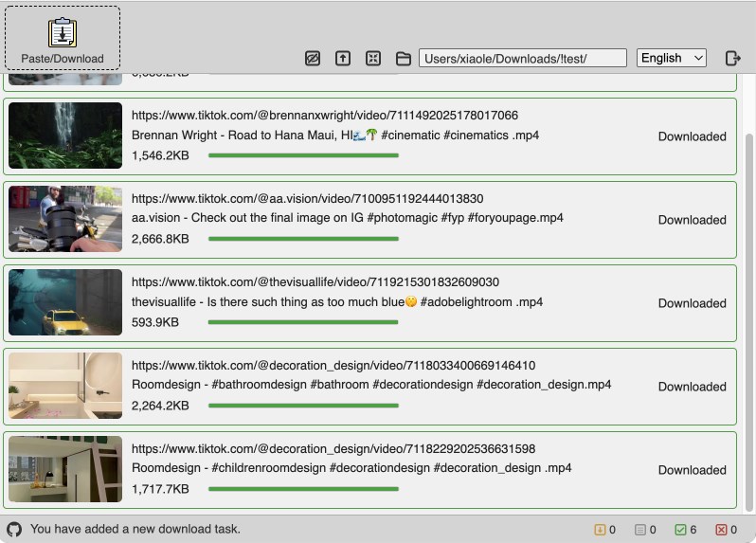This screenshot has width=756, height=543.
Task: Click the brennanxwright TikTok video URL
Action: coord(325,116)
